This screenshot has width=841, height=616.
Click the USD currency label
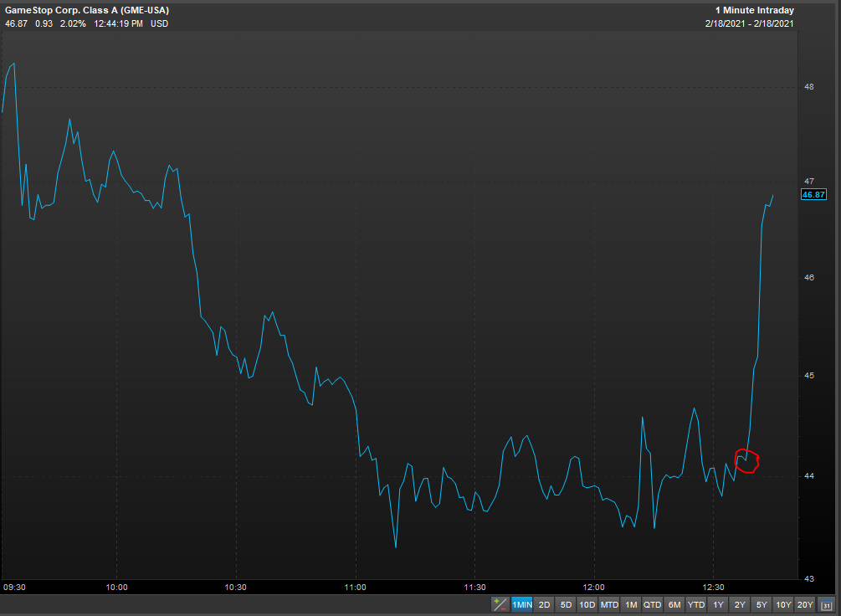coord(159,23)
